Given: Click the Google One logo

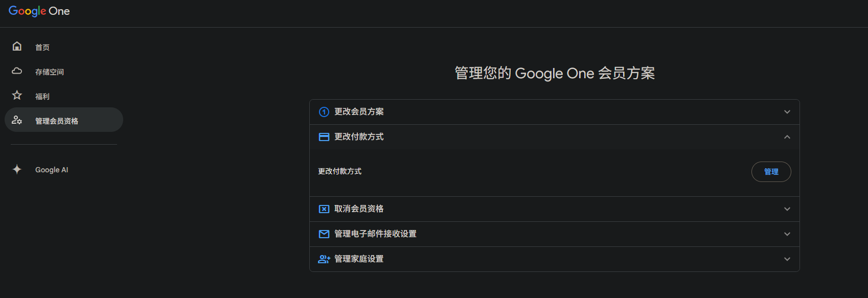Looking at the screenshot, I should pos(39,11).
